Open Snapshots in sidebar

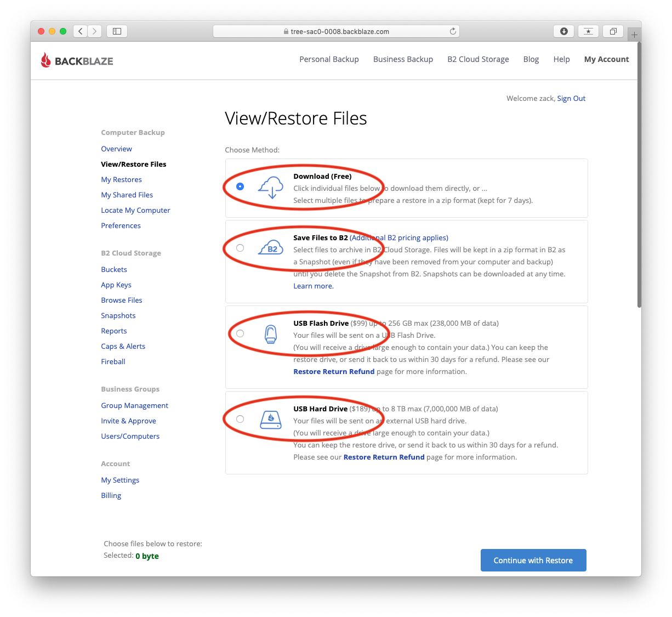[x=118, y=315]
